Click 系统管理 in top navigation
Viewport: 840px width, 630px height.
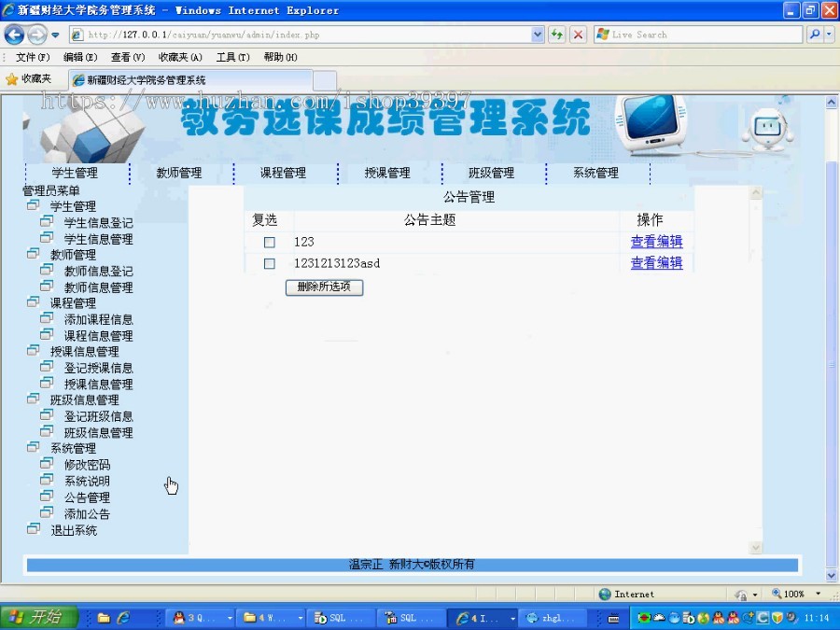[x=595, y=173]
